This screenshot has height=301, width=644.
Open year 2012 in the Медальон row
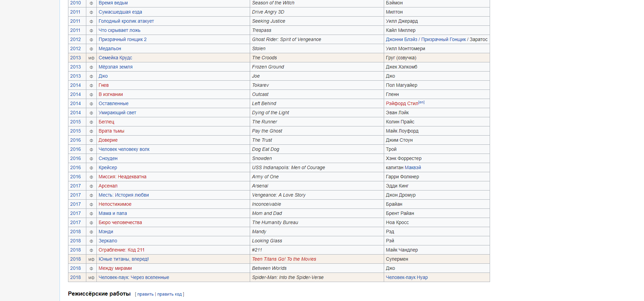pos(75,48)
